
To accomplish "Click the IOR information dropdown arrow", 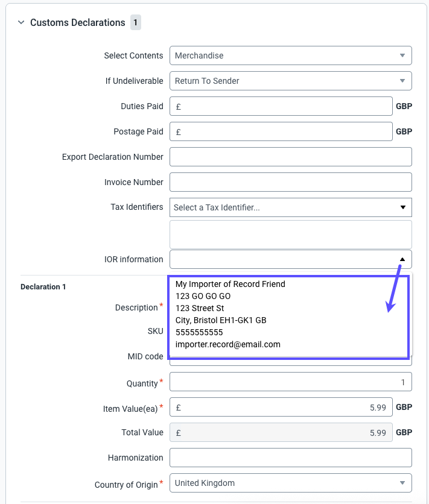I will point(402,259).
